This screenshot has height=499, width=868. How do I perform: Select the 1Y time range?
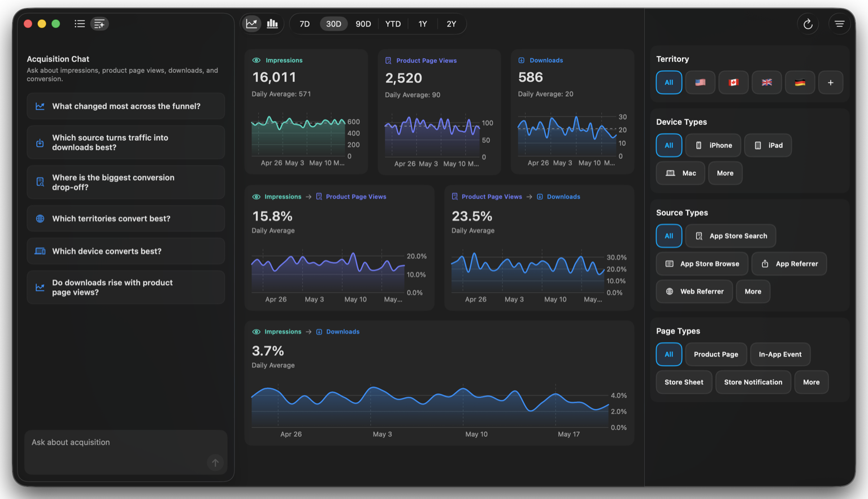(423, 24)
